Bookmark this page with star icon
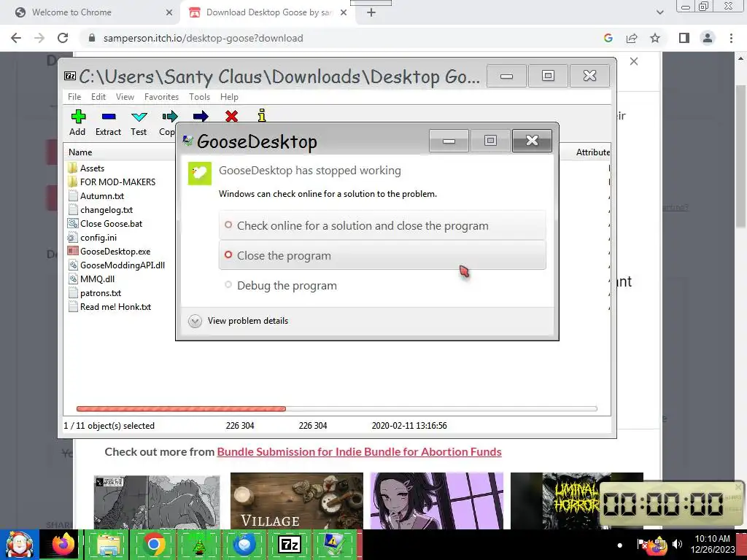This screenshot has width=747, height=560. 655,38
